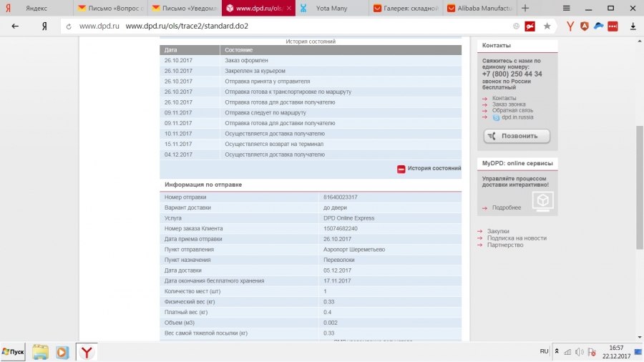644x362 pixels.
Task: Click the AdGuard shield extension icon
Action: [584, 26]
